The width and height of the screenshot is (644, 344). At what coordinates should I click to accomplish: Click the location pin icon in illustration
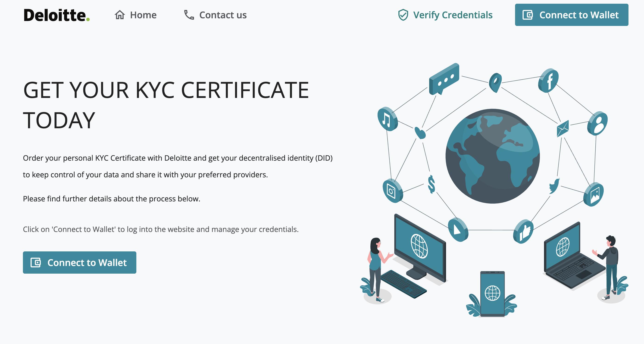coord(495,82)
